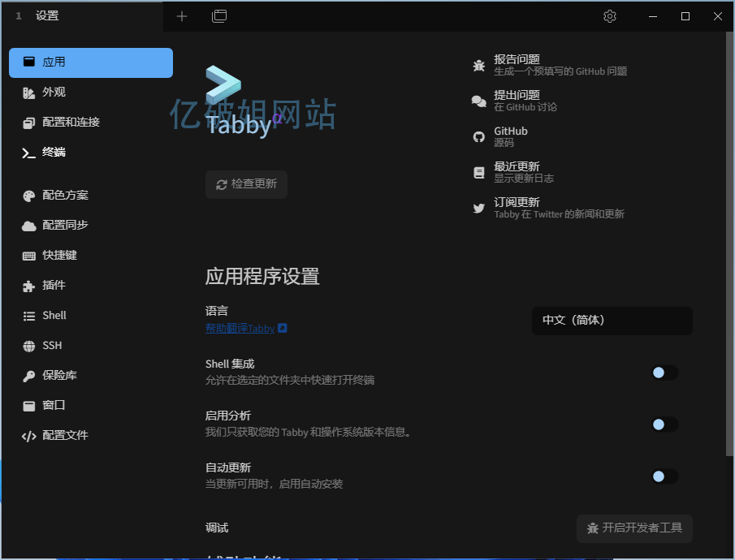The width and height of the screenshot is (735, 560).
Task: Click the stacked windows icon beside 配置和连接
Action: pyautogui.click(x=29, y=123)
